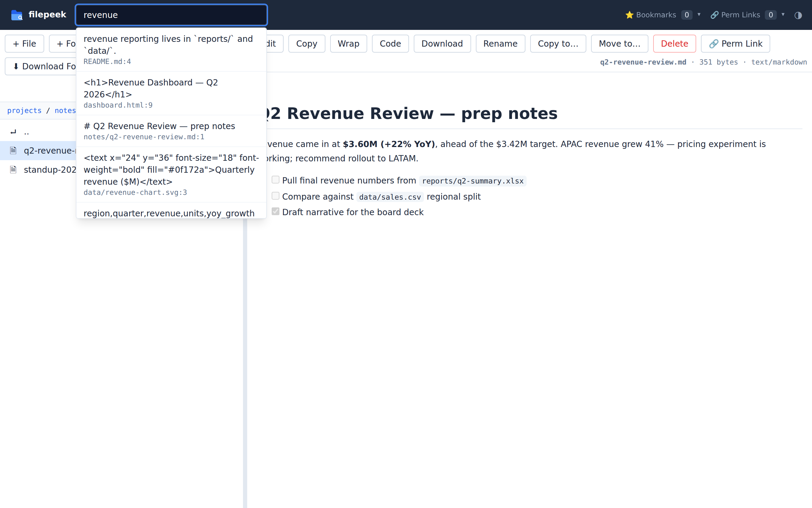
Task: Click the q2-revenue-review.md filename label
Action: pyautogui.click(x=643, y=62)
